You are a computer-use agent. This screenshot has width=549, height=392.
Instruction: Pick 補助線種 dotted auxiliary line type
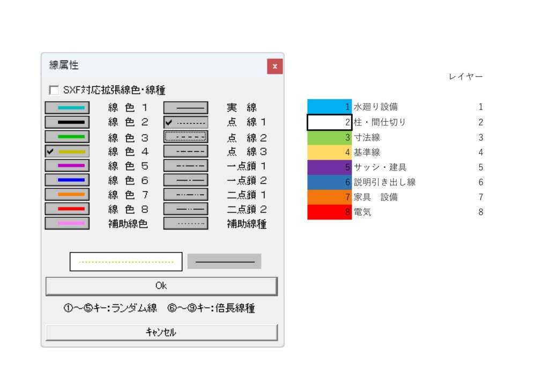pos(186,223)
